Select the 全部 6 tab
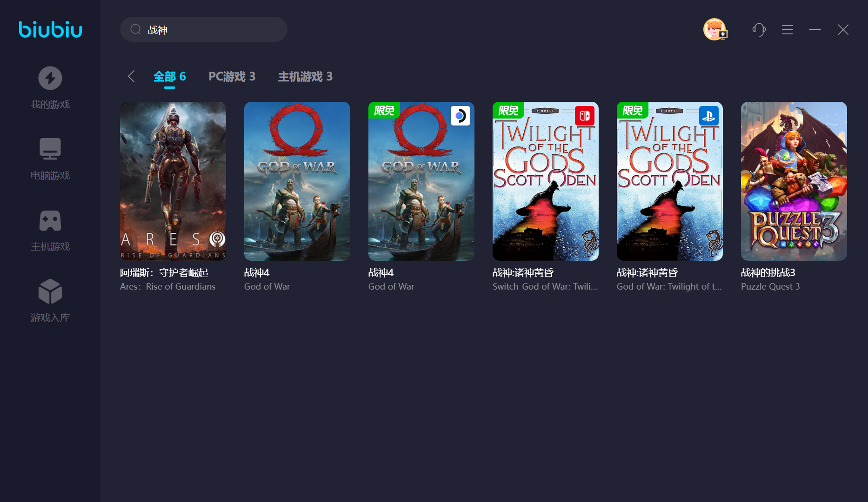868x502 pixels. (x=169, y=76)
